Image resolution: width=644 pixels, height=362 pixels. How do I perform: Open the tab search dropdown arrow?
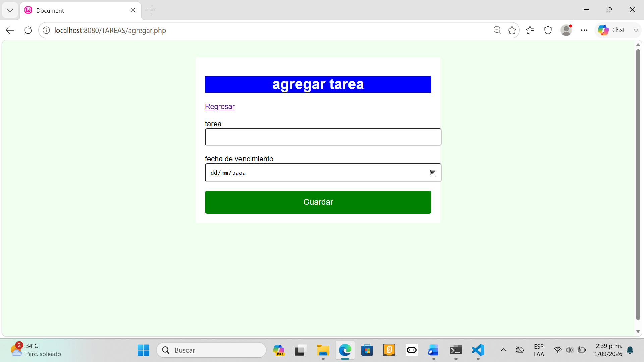pos(10,10)
